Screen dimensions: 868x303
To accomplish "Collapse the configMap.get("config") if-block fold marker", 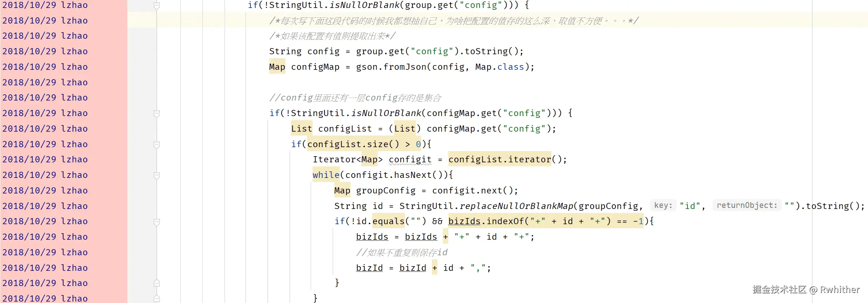I will (x=157, y=114).
